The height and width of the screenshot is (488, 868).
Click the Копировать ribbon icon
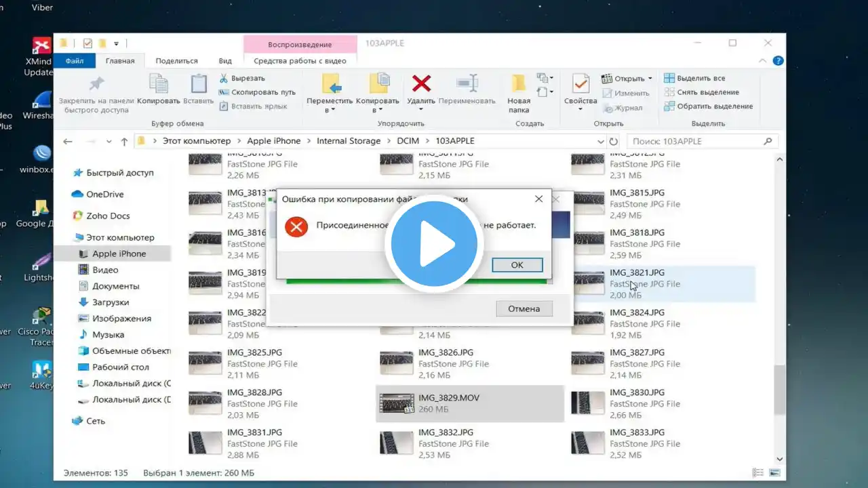click(159, 84)
